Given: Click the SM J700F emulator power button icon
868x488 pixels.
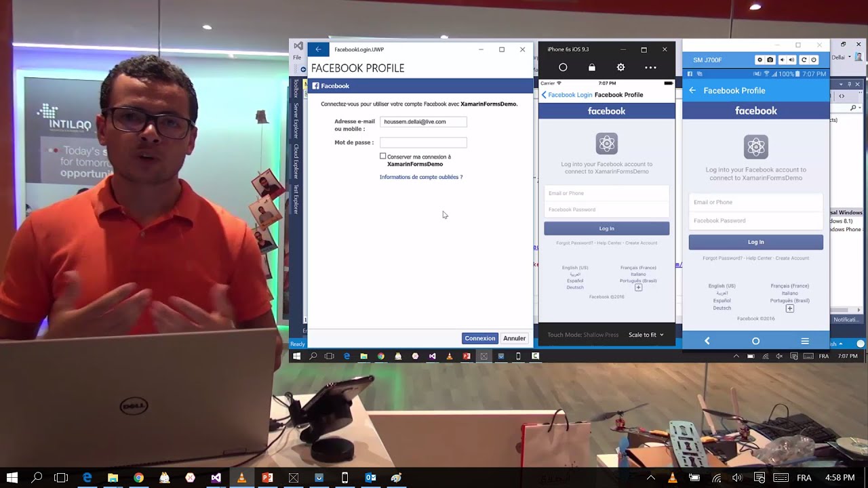Looking at the screenshot, I should coord(814,60).
